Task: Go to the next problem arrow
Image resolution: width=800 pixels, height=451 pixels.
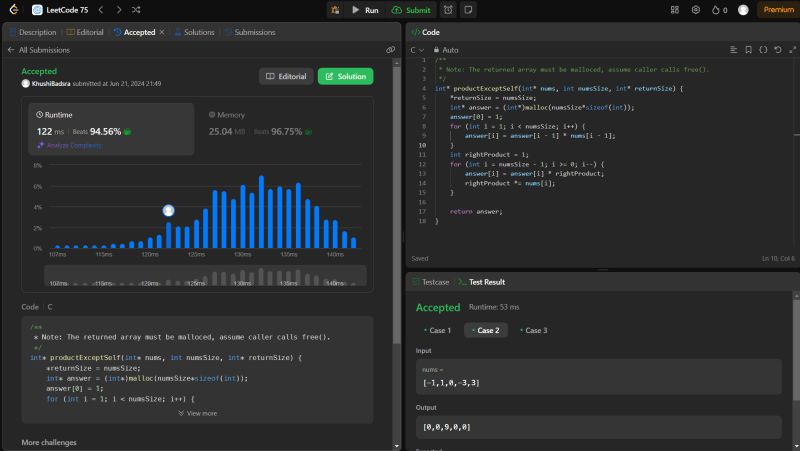Action: pyautogui.click(x=117, y=10)
